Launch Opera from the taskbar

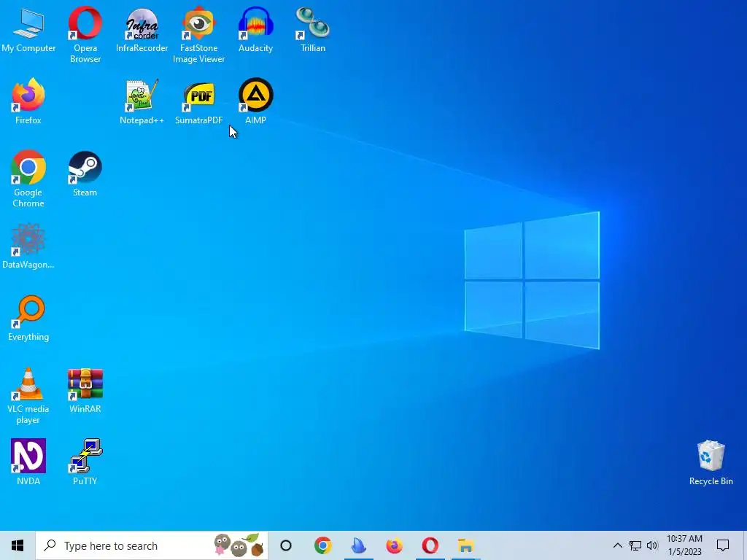click(x=430, y=545)
